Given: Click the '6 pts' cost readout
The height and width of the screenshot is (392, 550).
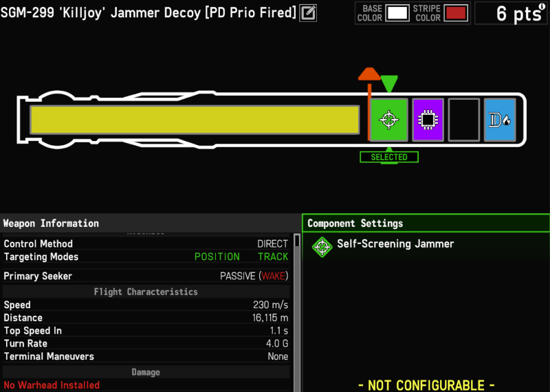Looking at the screenshot, I should tap(518, 14).
